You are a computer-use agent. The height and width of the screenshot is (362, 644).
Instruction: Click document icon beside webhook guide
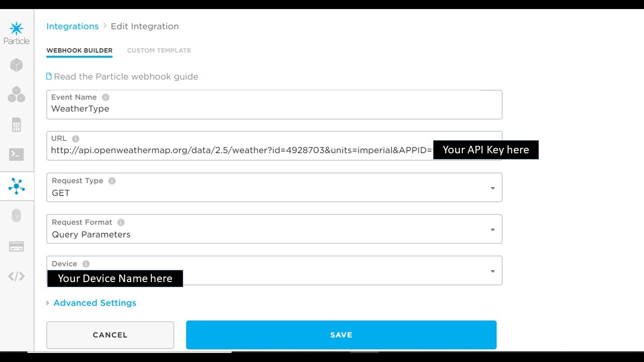point(49,76)
